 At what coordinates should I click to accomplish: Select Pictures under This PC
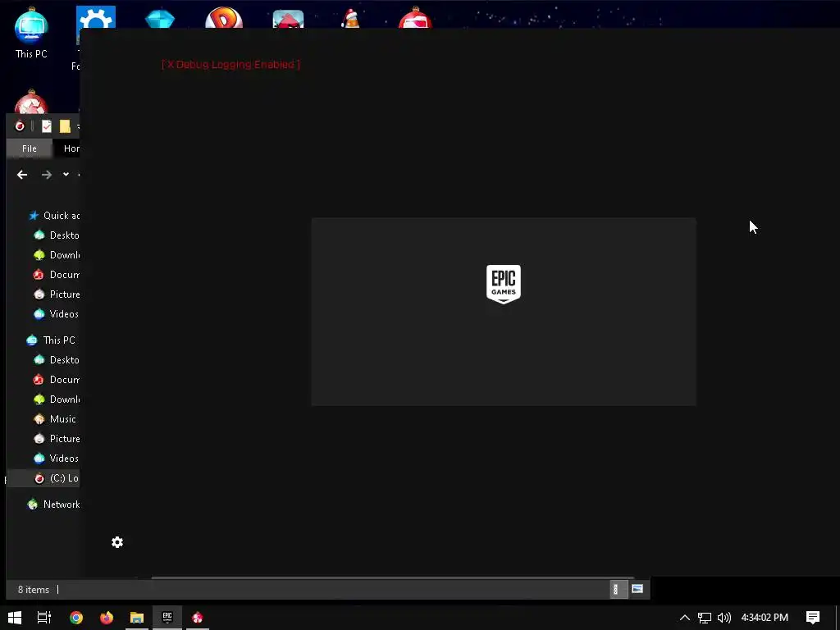pyautogui.click(x=57, y=439)
